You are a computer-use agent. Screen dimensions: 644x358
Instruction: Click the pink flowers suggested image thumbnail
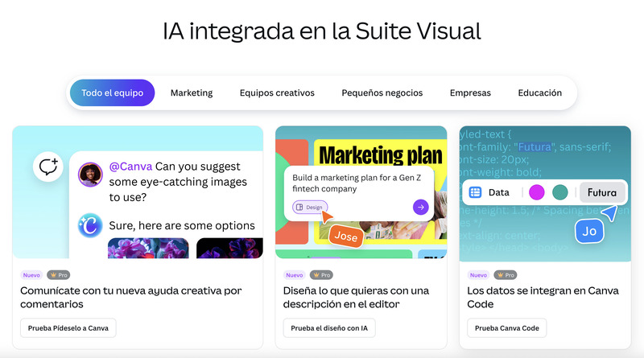click(x=148, y=248)
